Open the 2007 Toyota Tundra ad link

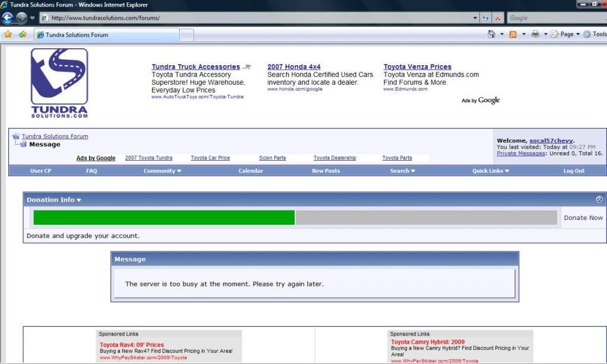coord(149,158)
